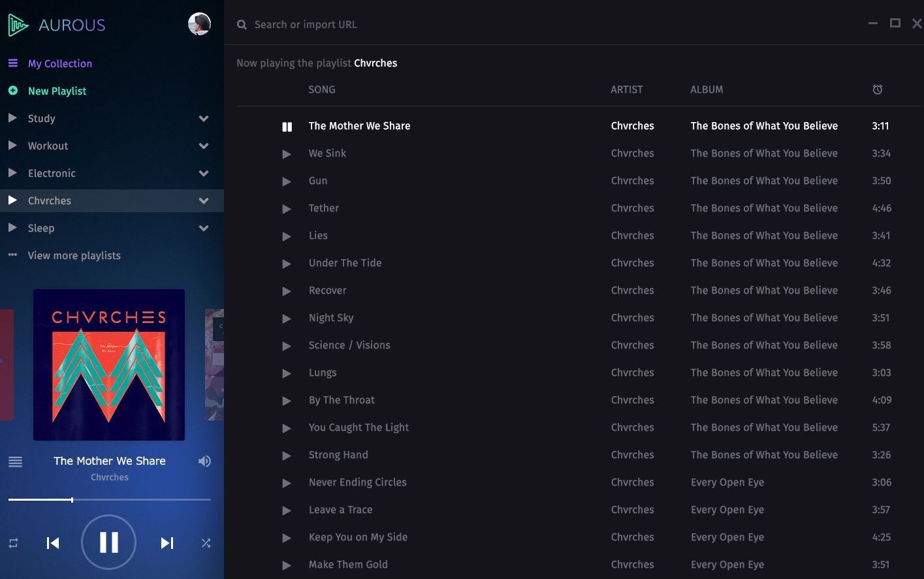The width and height of the screenshot is (924, 579).
Task: Click the Chvrches album cover art
Action: pyautogui.click(x=109, y=365)
